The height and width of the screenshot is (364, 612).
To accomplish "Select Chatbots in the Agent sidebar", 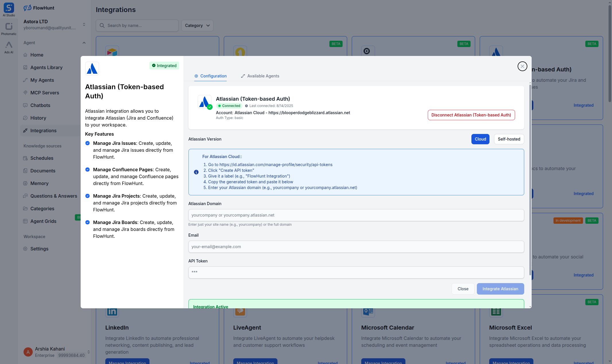I will [x=40, y=105].
